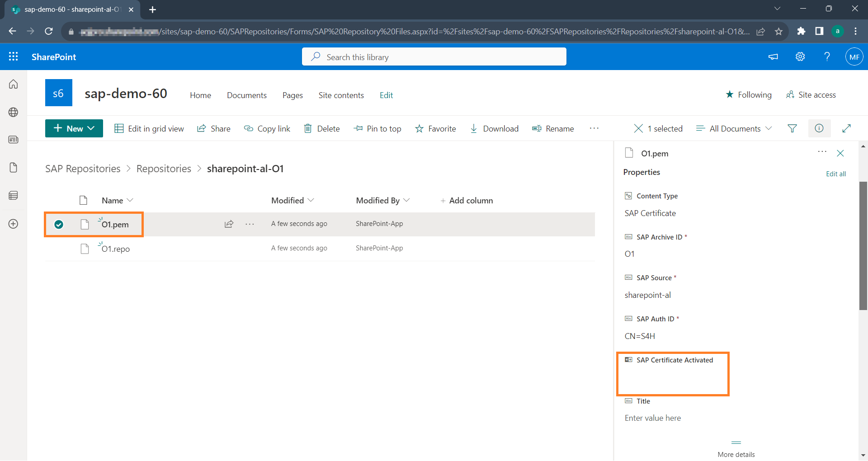Close the O1.pem details pane
The image size is (868, 461).
coord(840,153)
